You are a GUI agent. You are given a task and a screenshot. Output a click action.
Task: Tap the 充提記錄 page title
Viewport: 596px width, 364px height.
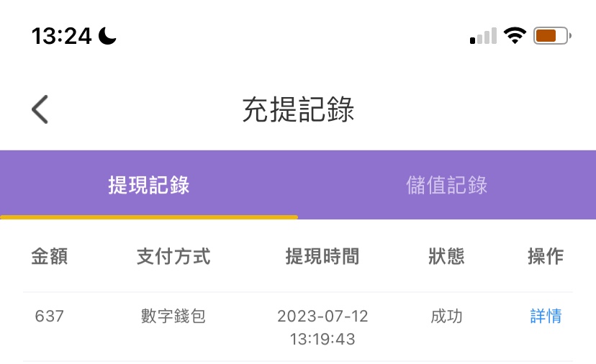[298, 110]
